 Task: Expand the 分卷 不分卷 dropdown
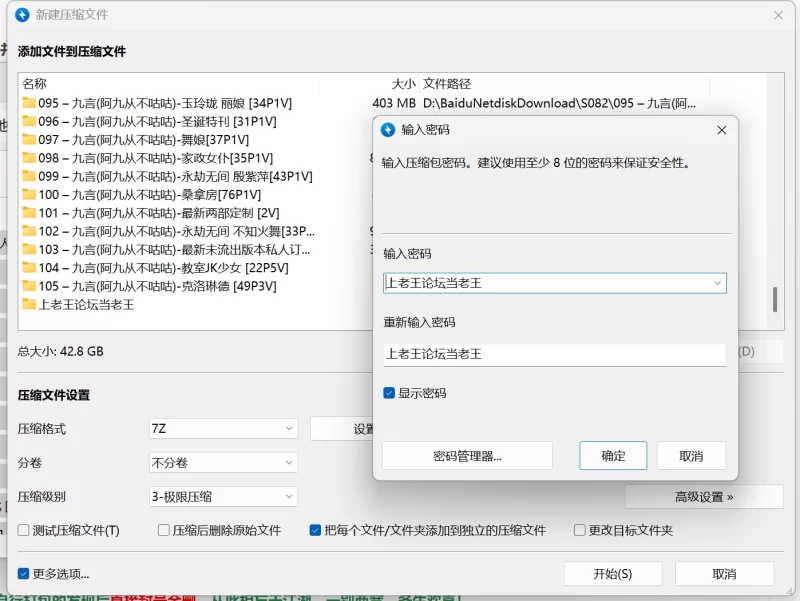click(223, 463)
